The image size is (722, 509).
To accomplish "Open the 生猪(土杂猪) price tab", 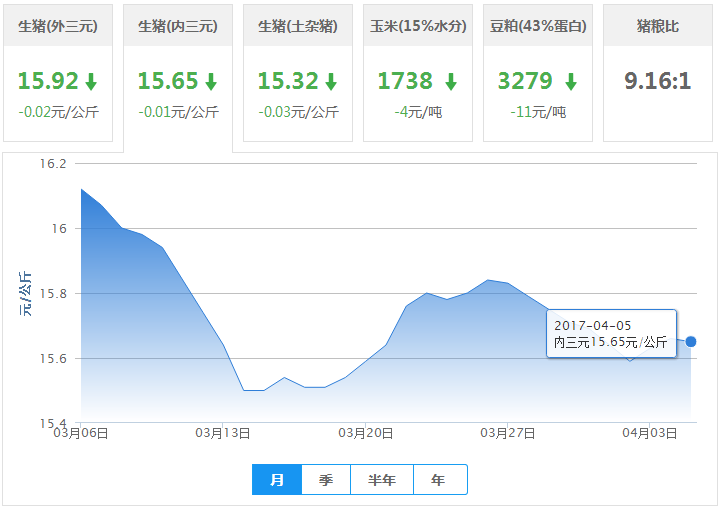I will (298, 26).
